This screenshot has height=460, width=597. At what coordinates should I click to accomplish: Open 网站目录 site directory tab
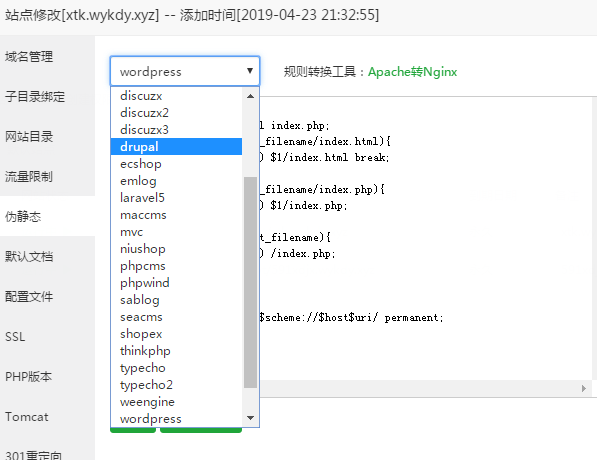(x=47, y=136)
